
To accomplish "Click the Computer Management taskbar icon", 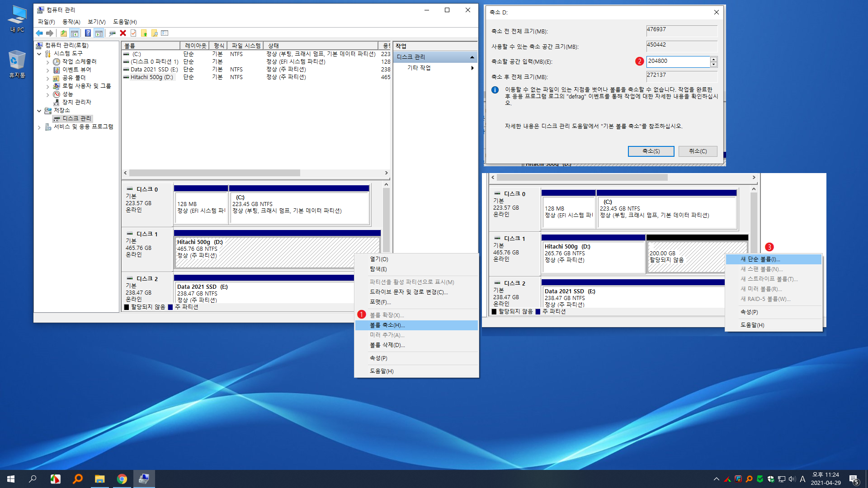I will point(144,479).
